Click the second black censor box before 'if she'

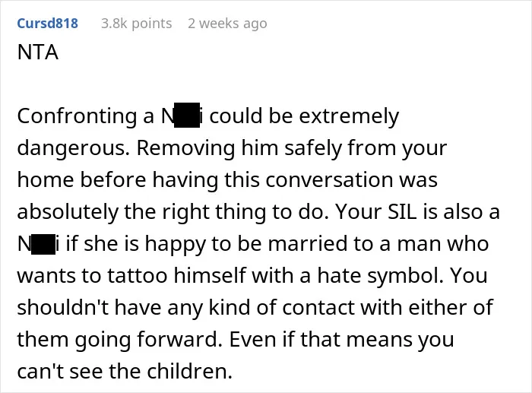43,244
